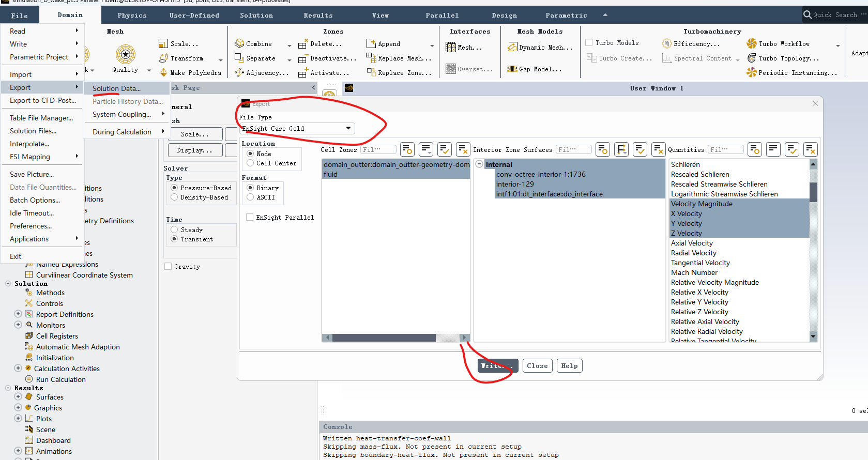Choose ASCII export format
The width and height of the screenshot is (868, 460).
point(251,197)
